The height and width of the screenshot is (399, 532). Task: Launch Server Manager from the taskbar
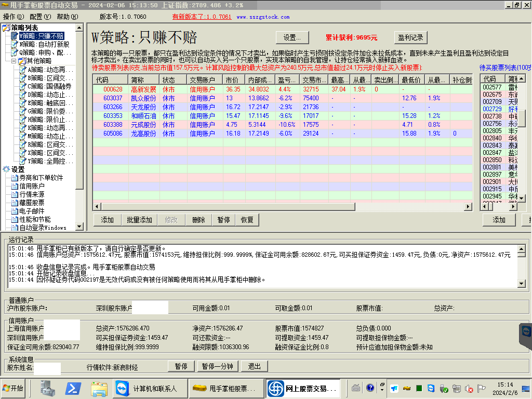(48, 388)
